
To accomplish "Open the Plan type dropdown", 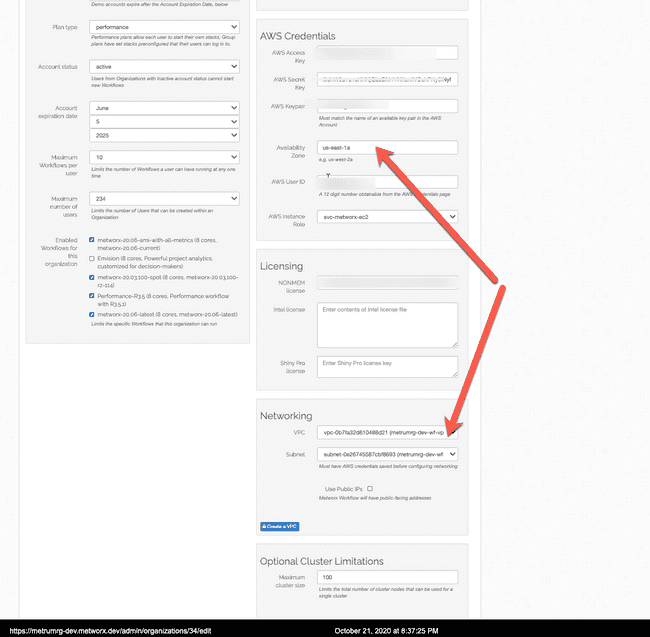I will [x=164, y=27].
